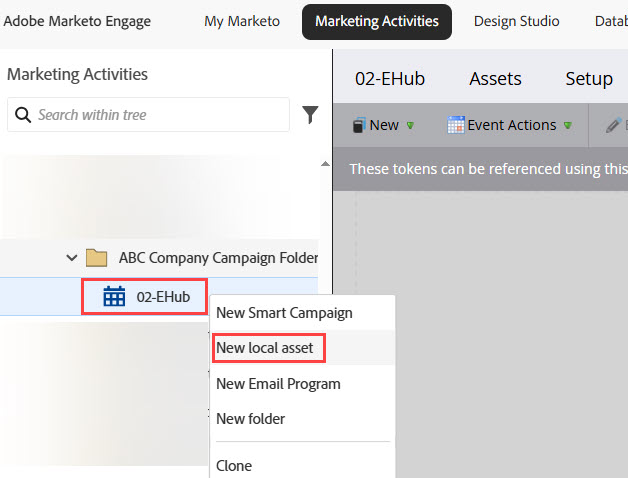Click the 'These tokens can be referenced' text
Viewport: 628px width, 478px height.
488,169
